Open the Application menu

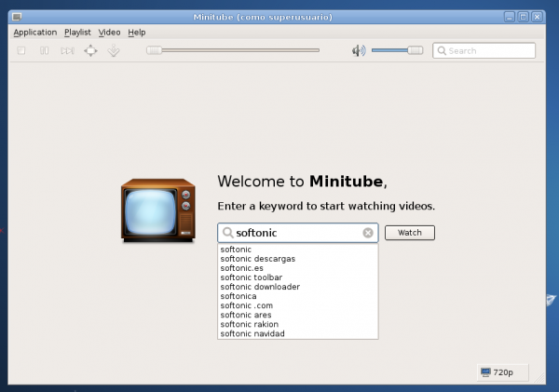click(x=35, y=32)
